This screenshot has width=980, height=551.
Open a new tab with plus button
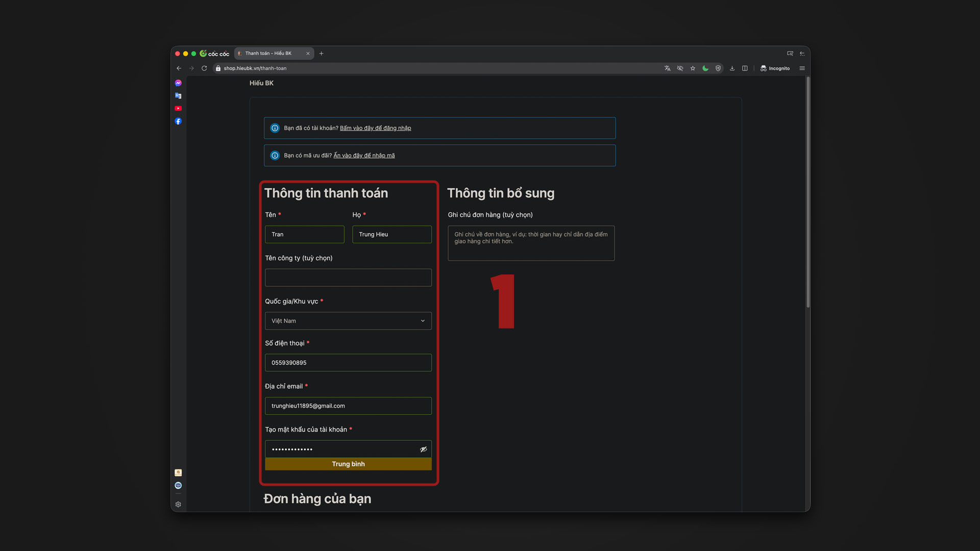321,54
